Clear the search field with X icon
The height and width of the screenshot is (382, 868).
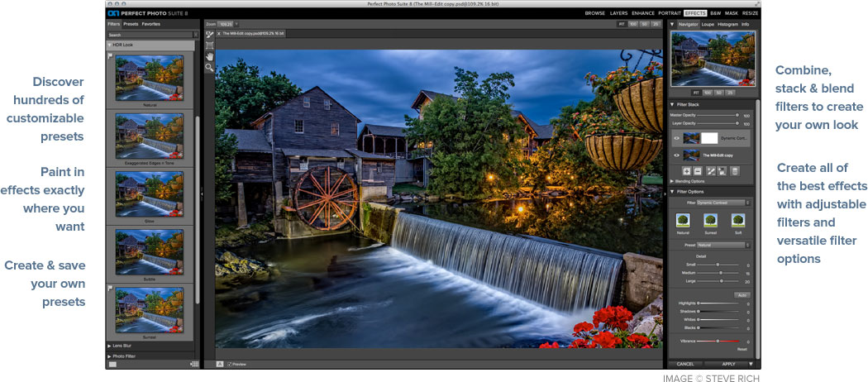[x=195, y=35]
